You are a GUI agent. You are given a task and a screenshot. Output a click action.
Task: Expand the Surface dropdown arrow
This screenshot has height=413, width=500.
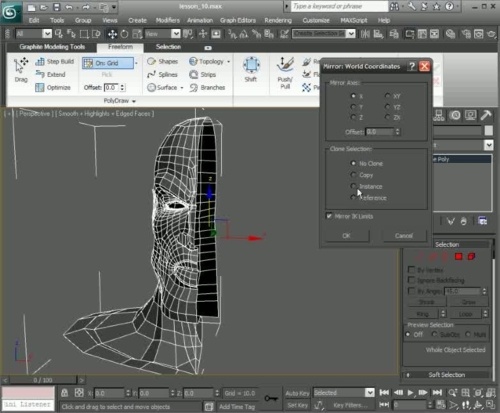pyautogui.click(x=182, y=88)
